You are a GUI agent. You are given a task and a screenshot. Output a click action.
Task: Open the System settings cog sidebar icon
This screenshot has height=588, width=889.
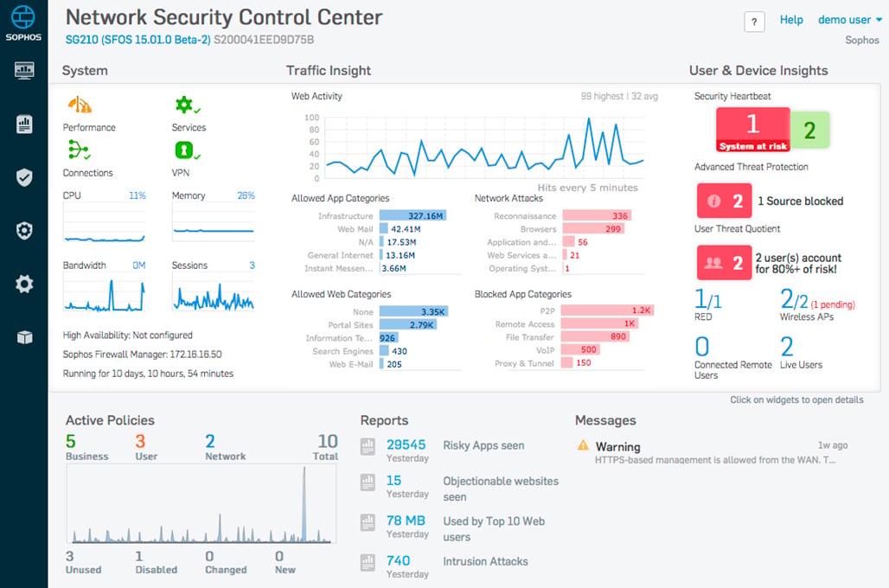[24, 284]
